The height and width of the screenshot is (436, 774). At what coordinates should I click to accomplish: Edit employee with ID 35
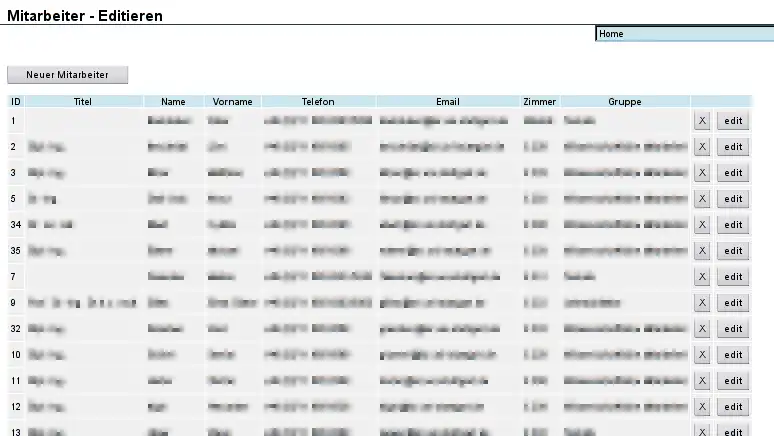[x=733, y=251]
